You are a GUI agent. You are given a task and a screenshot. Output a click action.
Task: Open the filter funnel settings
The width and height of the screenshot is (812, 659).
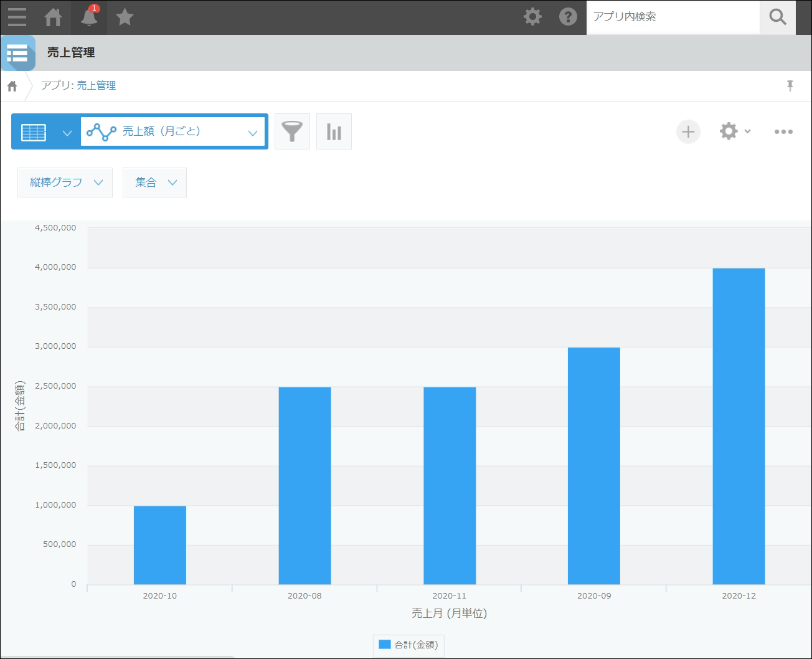click(292, 131)
